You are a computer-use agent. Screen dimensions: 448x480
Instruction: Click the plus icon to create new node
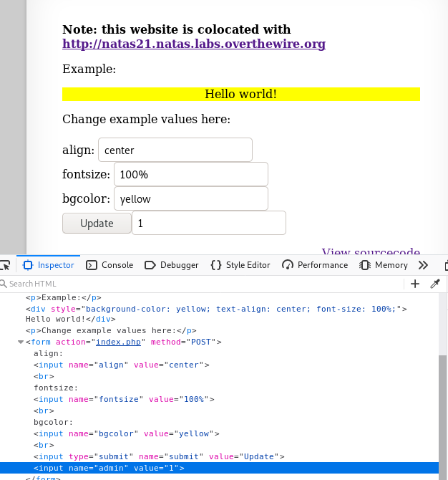click(415, 284)
